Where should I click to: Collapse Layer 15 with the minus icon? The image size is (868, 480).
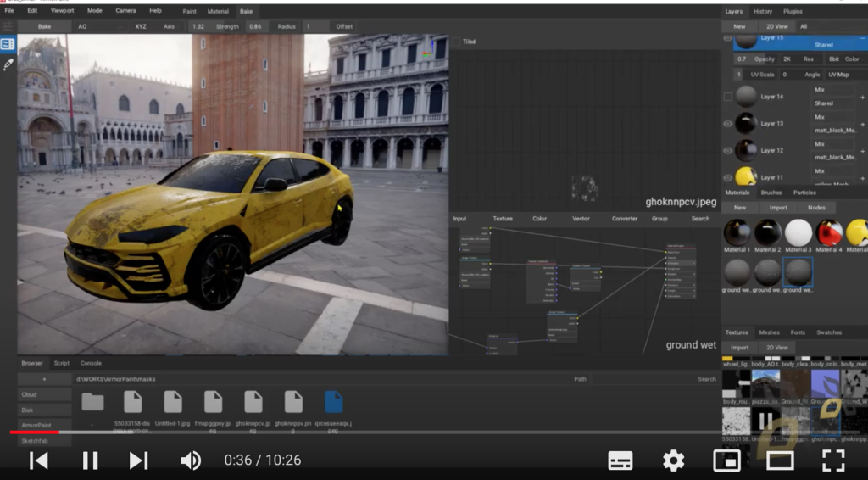(862, 38)
